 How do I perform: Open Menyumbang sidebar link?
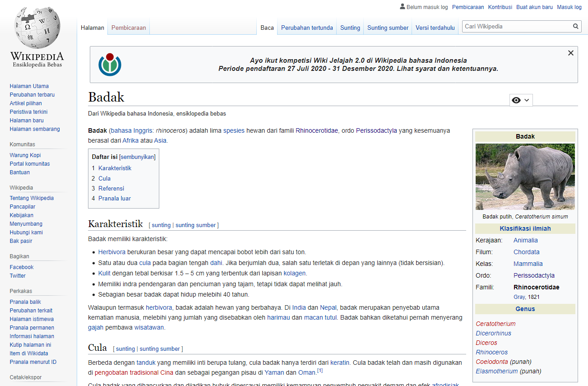26,224
